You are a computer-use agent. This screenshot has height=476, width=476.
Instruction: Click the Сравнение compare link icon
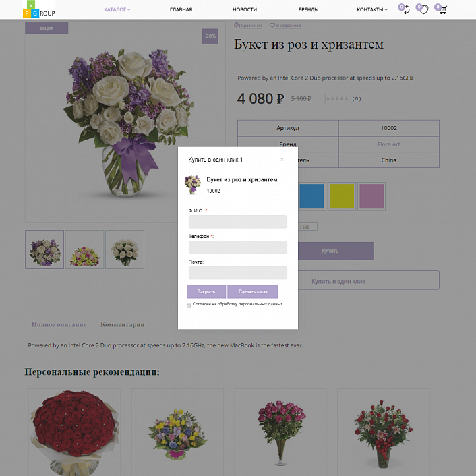237,26
